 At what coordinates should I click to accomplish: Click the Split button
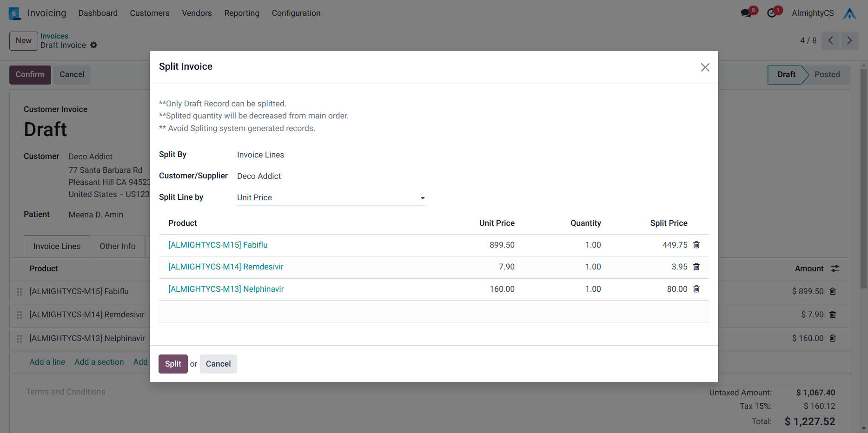click(x=173, y=364)
